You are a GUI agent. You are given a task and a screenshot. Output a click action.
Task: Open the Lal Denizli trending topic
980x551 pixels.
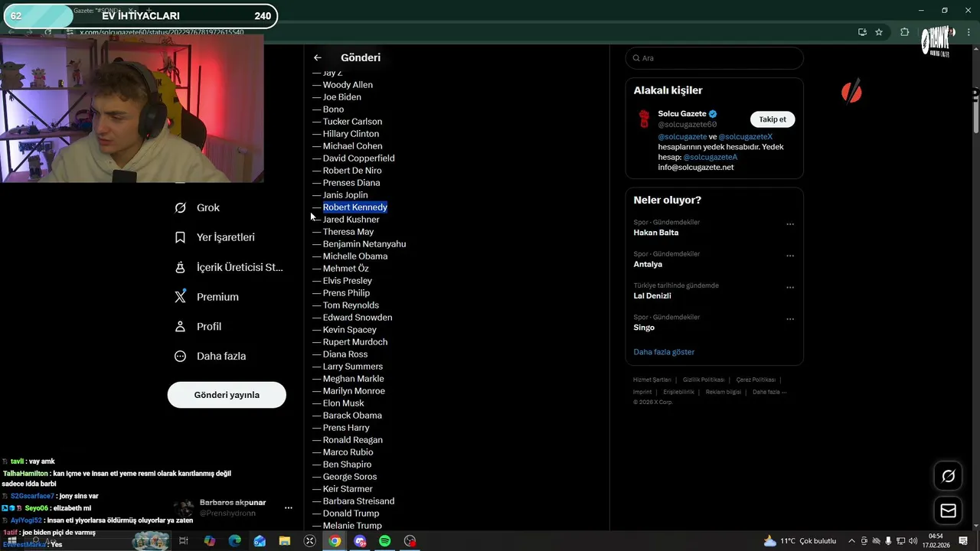(652, 295)
